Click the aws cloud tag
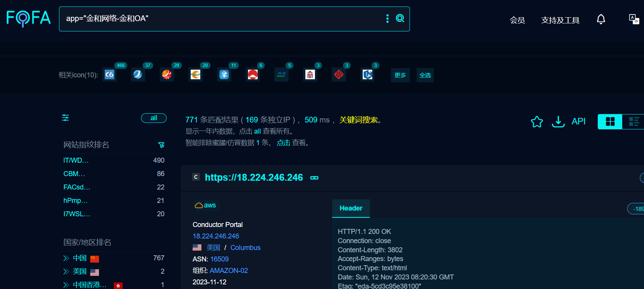644x289 pixels. point(205,205)
